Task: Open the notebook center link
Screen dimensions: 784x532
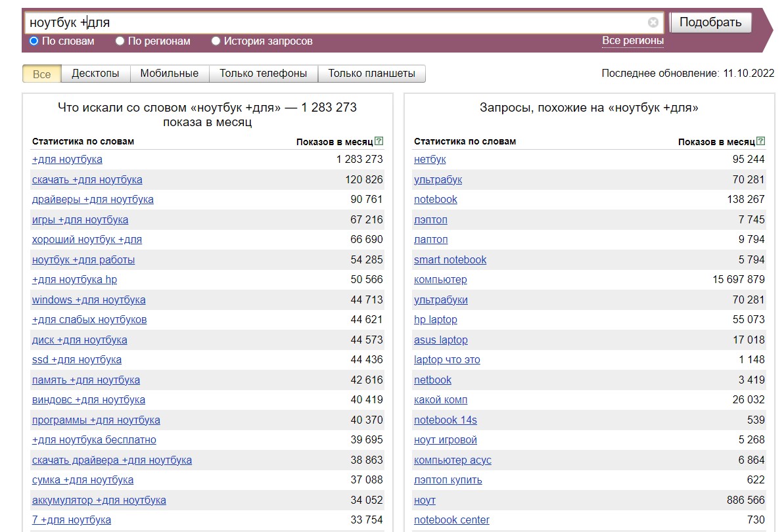Action: 451,520
